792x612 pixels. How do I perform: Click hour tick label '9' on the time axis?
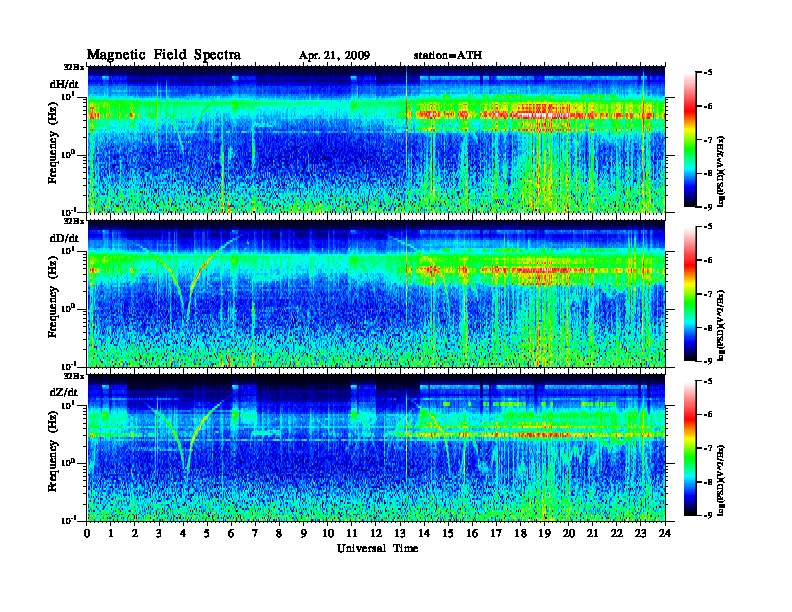click(304, 534)
